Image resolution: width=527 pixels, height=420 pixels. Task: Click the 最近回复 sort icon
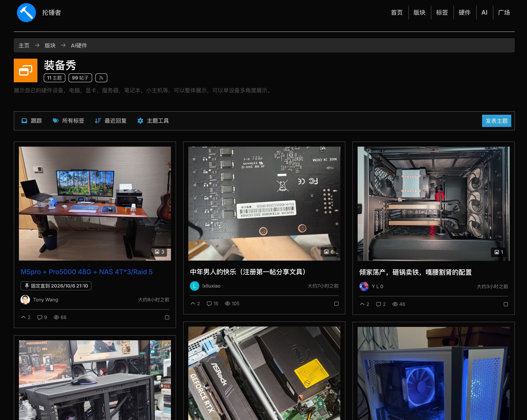pyautogui.click(x=98, y=121)
